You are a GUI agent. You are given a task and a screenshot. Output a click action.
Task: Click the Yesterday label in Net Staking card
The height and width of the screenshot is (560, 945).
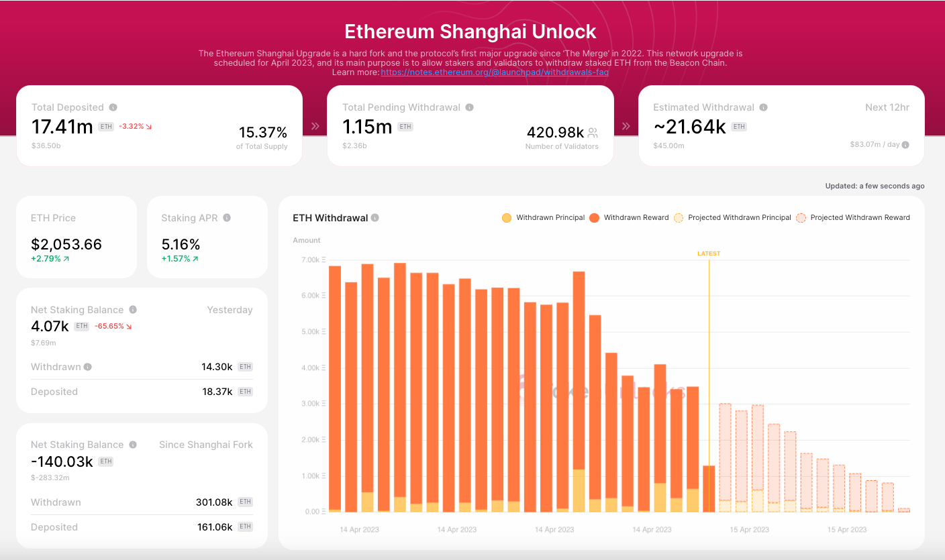pos(230,310)
